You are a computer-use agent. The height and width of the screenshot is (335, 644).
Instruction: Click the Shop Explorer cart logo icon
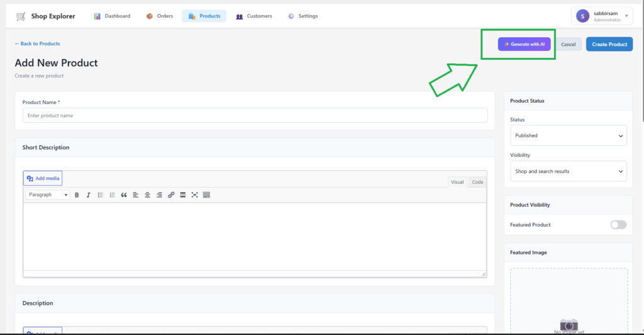pos(21,16)
